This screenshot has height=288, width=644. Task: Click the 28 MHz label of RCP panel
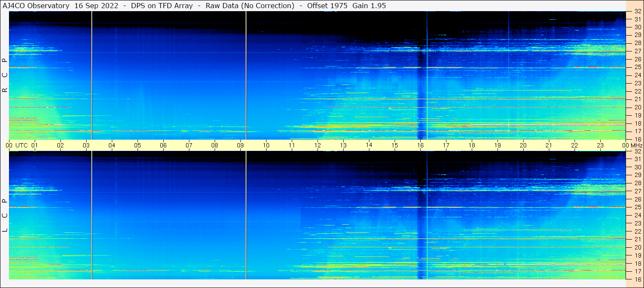click(x=637, y=43)
